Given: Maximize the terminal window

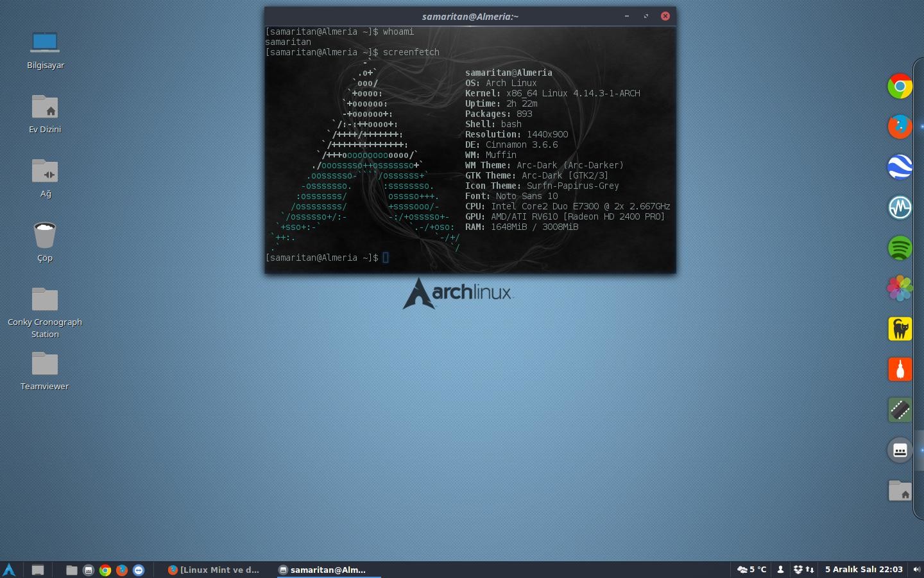Looking at the screenshot, I should pos(646,16).
